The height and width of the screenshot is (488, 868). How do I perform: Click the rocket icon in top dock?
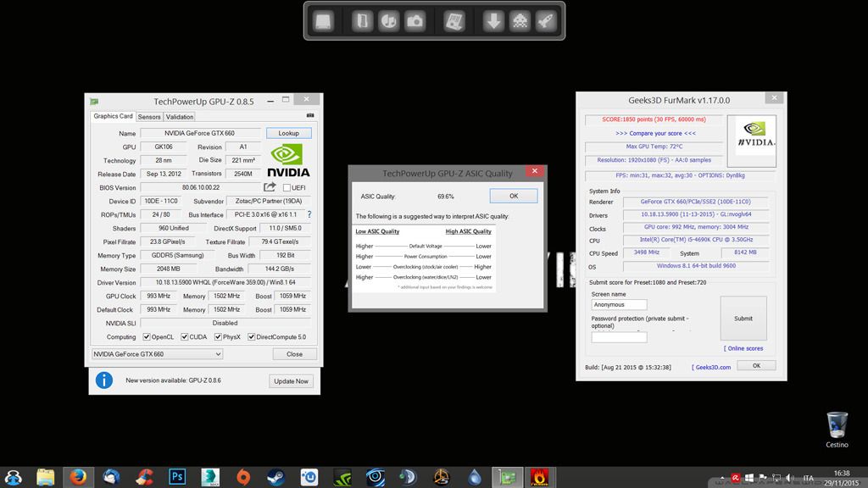[x=546, y=21]
